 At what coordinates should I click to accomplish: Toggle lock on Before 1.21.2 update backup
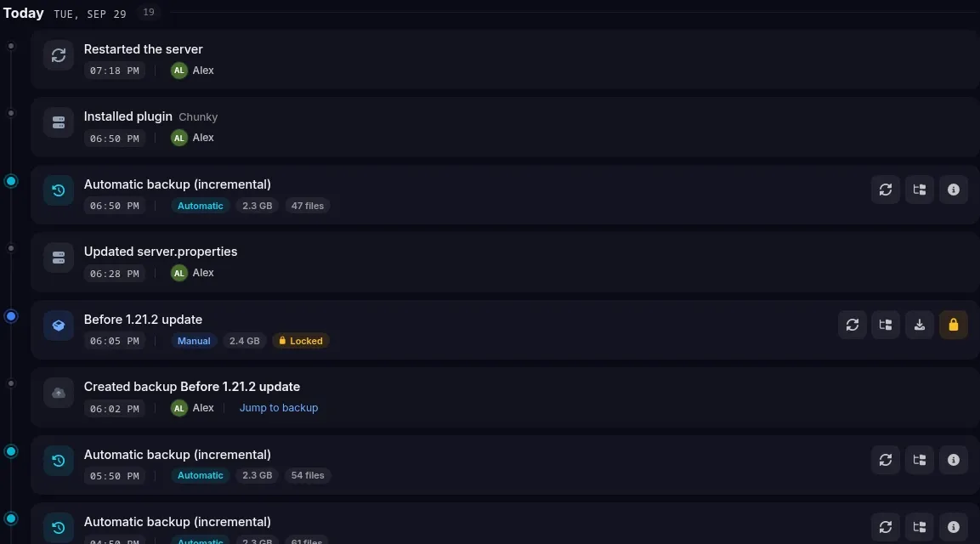coord(953,325)
